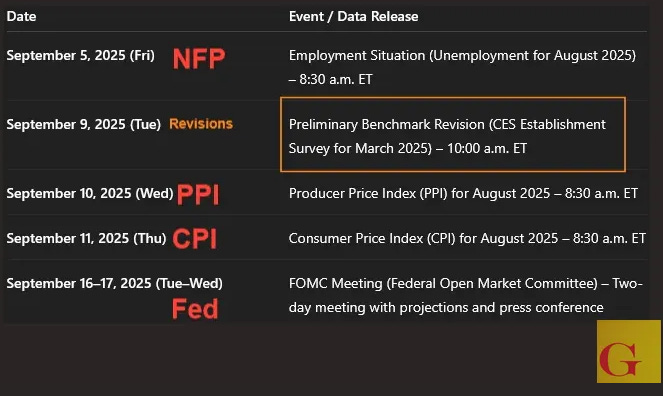
Task: Click the '8:30 a.m. ET' Employment time line
Action: click(x=331, y=79)
